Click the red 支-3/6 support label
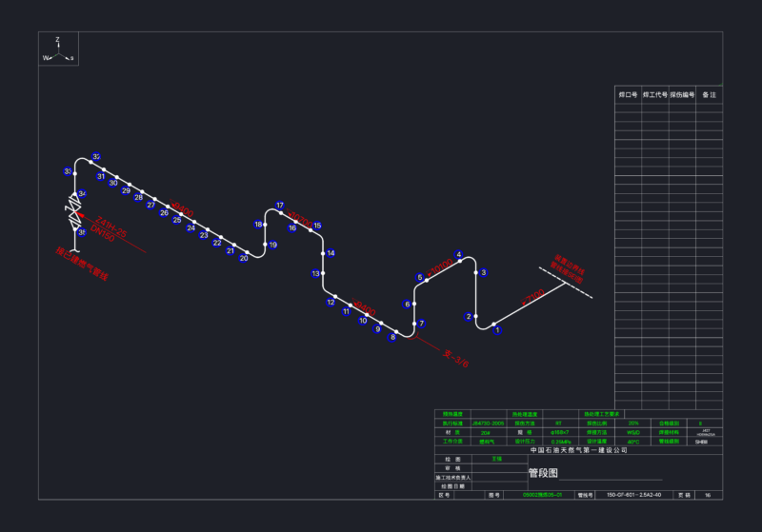Viewport: 762px width, 532px height. pyautogui.click(x=456, y=359)
